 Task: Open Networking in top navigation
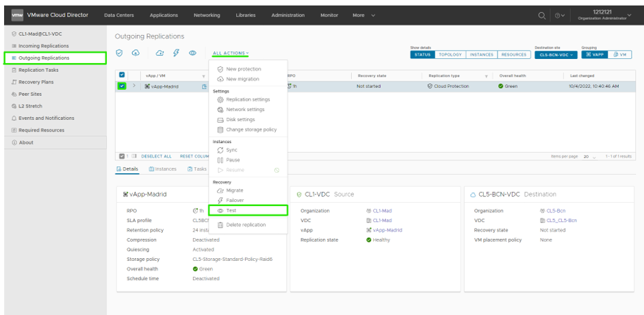207,15
